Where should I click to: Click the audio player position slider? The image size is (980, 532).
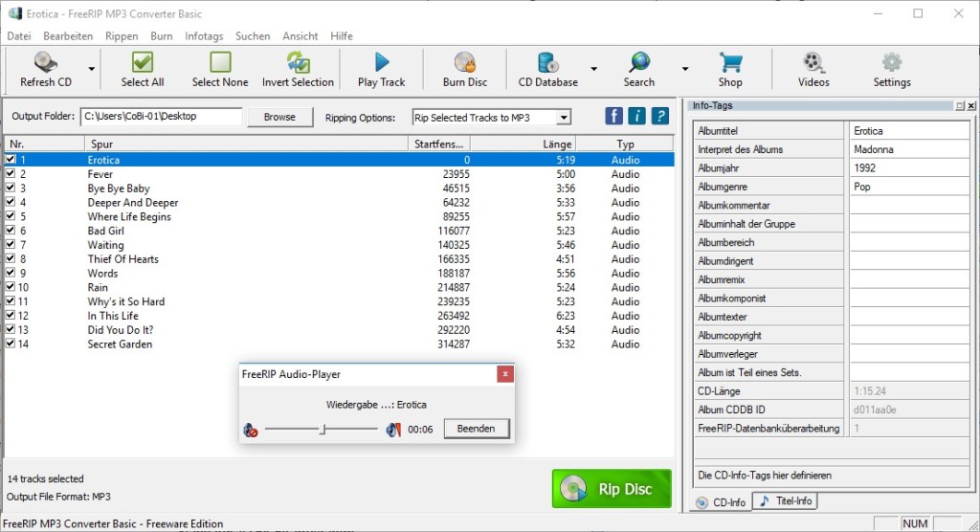[322, 430]
